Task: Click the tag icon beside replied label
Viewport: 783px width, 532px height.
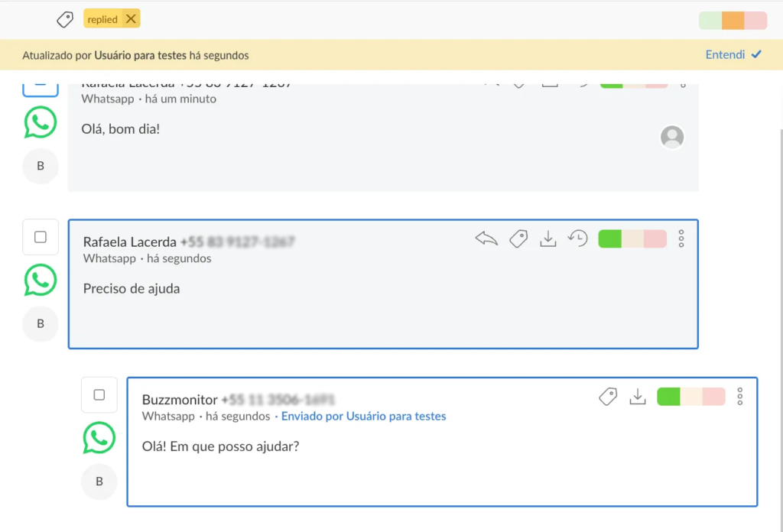Action: click(66, 20)
